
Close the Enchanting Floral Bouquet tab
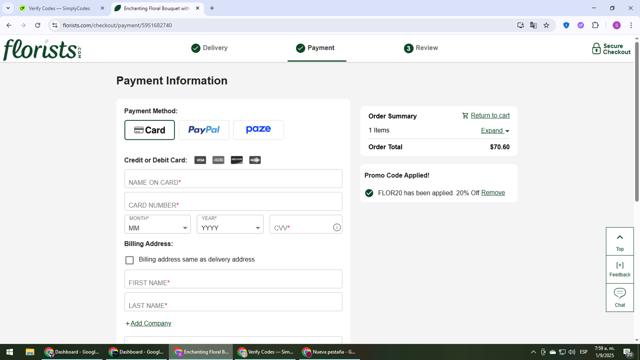[198, 8]
